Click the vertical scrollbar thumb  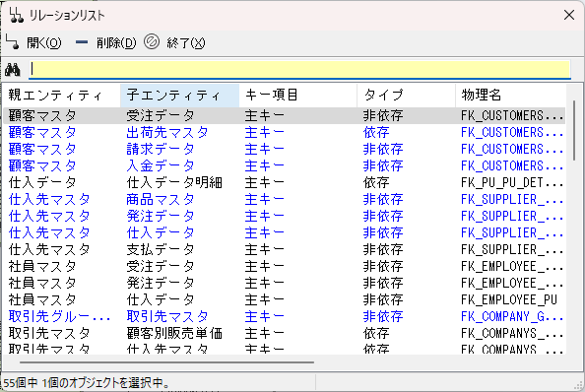click(574, 131)
